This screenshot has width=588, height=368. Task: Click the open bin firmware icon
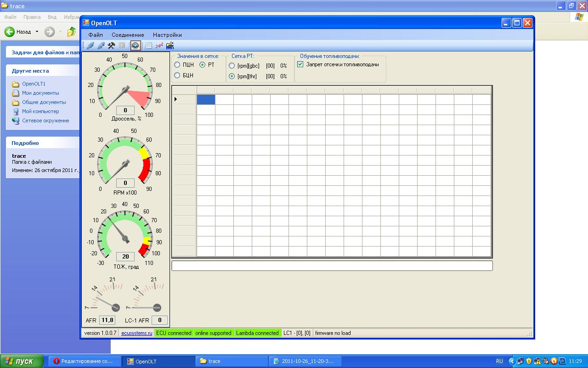pyautogui.click(x=170, y=46)
